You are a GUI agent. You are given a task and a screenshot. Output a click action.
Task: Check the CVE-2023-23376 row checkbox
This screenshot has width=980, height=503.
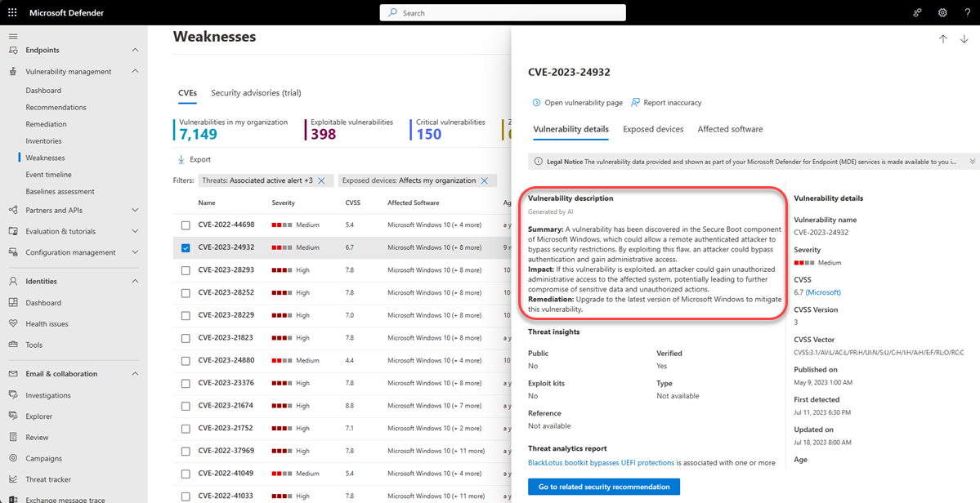tap(186, 383)
